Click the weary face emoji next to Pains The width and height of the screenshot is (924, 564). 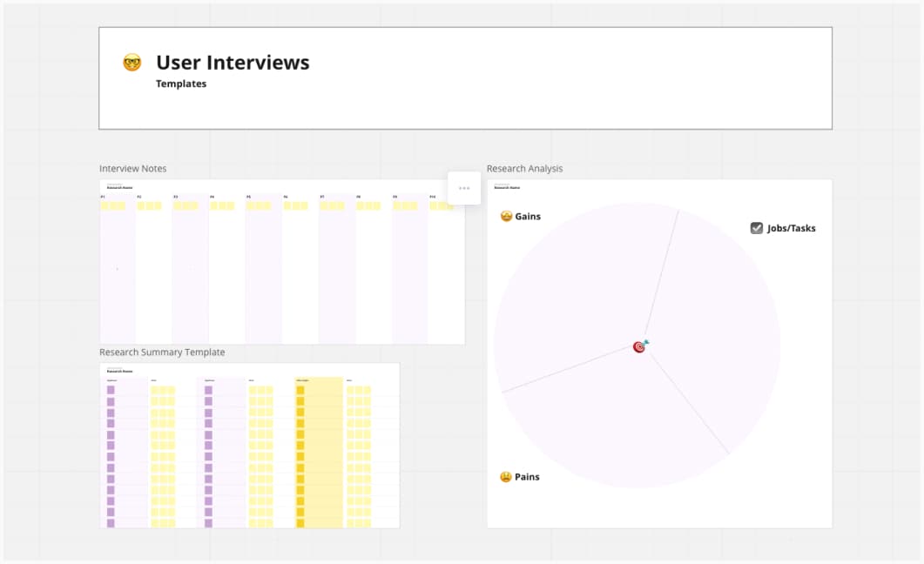point(505,477)
